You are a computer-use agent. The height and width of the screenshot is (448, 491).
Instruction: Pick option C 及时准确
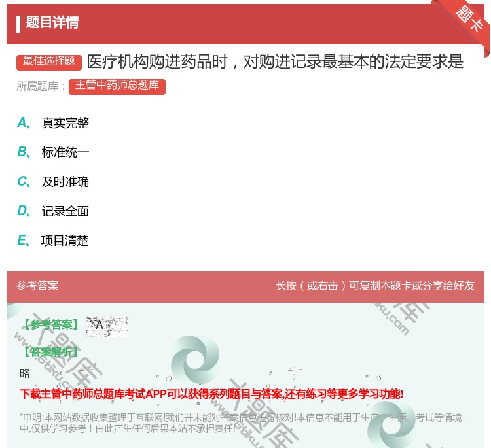pyautogui.click(x=65, y=182)
